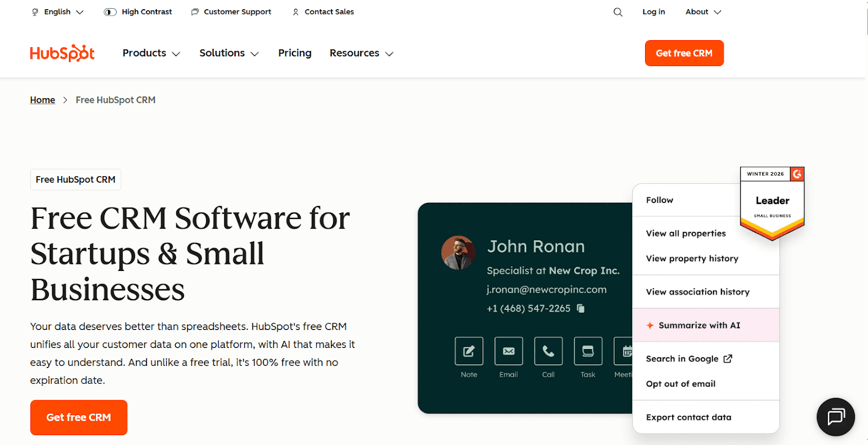The height and width of the screenshot is (445, 868).
Task: Open the search magnifier icon
Action: tap(618, 12)
